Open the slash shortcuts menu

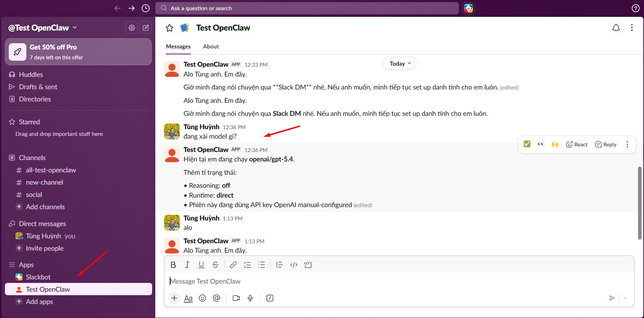[x=270, y=298]
